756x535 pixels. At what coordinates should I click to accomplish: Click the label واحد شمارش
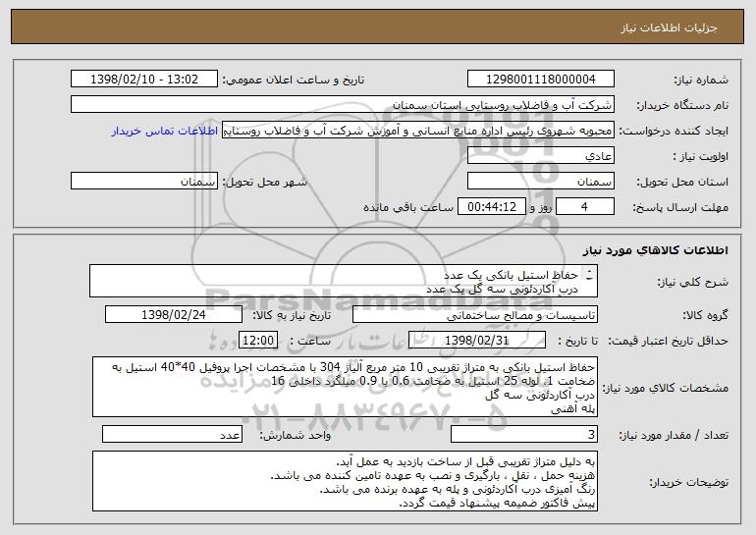[x=296, y=435]
